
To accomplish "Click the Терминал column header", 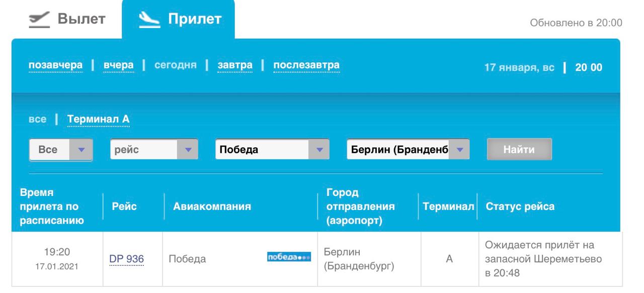I will pyautogui.click(x=448, y=207).
